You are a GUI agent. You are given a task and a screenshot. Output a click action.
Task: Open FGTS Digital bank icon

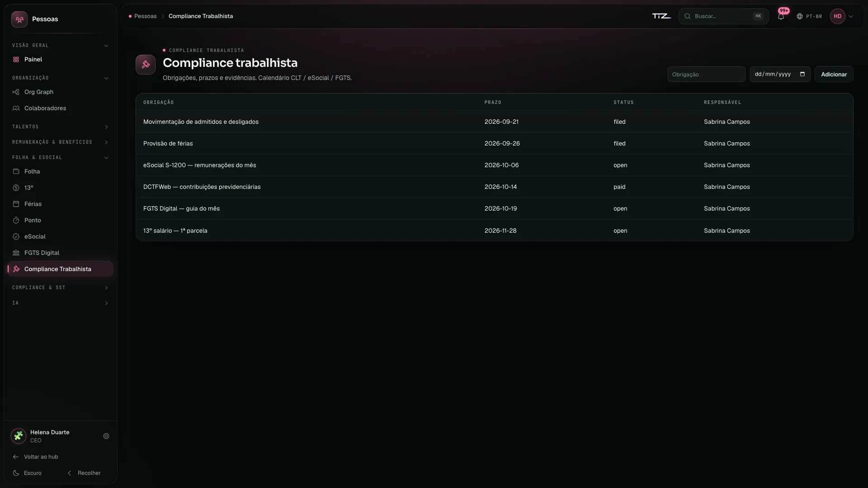(x=16, y=253)
